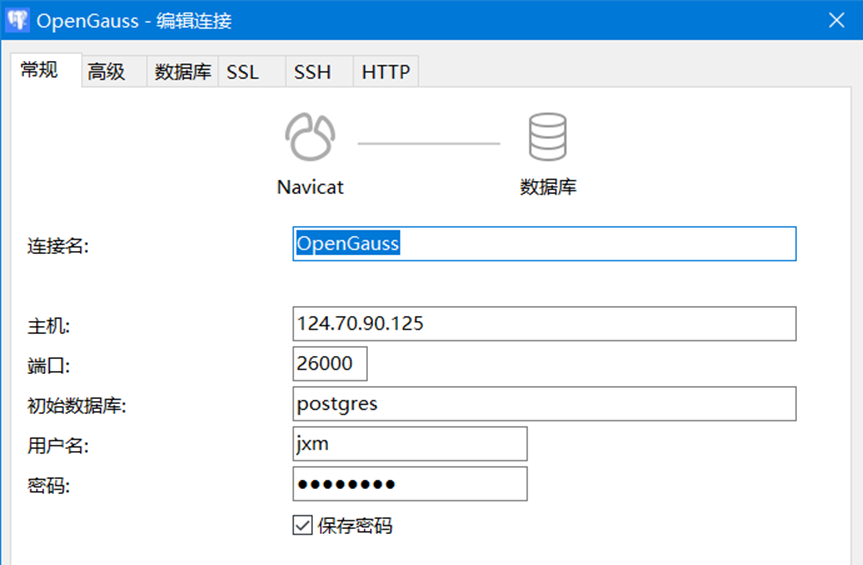Close the edit connection dialog

[x=837, y=20]
